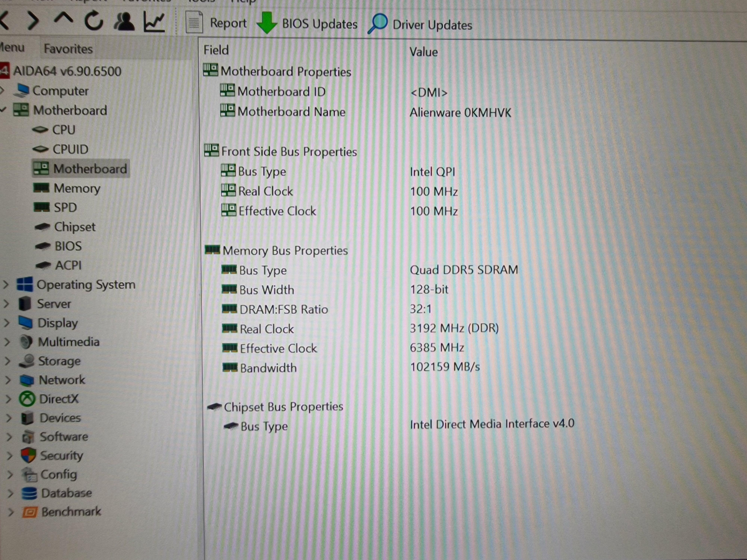Screen dimensions: 747x560
Task: Select the Motherboard ID row
Action: (273, 91)
